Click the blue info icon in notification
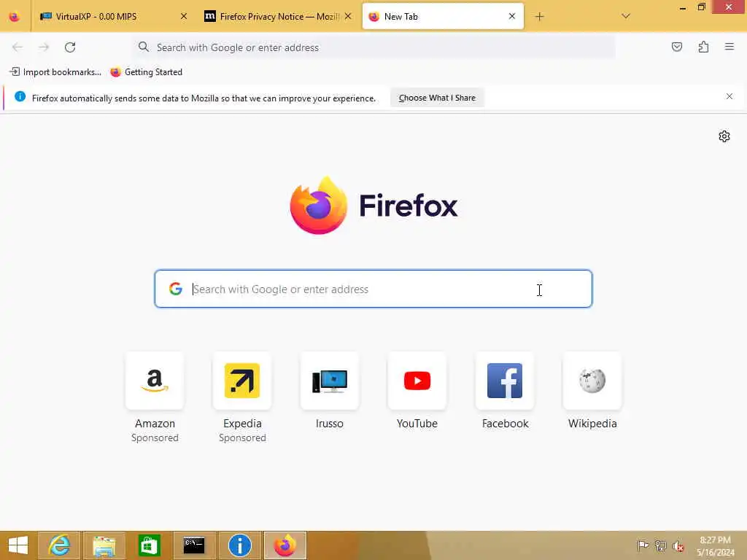747x560 pixels. pos(20,97)
